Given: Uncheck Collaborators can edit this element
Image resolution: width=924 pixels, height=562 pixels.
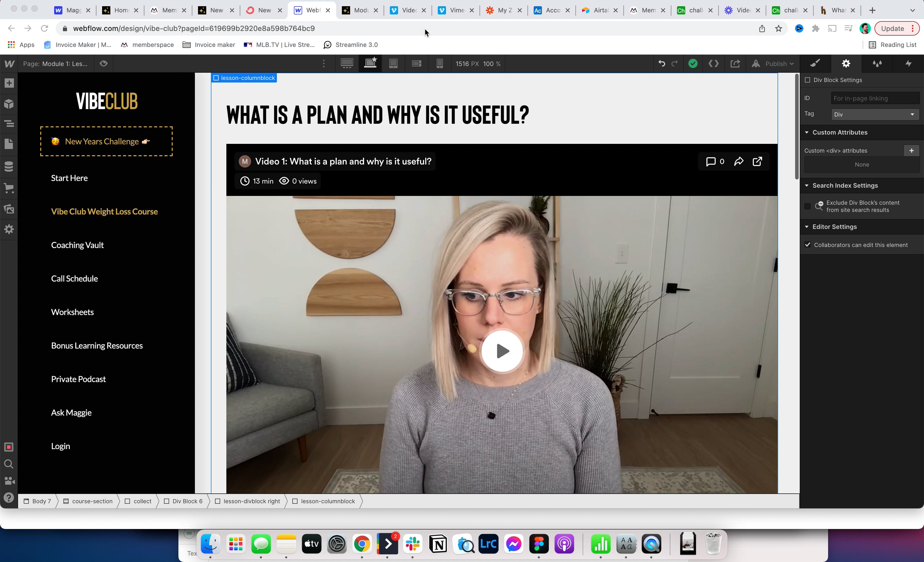Looking at the screenshot, I should point(807,244).
